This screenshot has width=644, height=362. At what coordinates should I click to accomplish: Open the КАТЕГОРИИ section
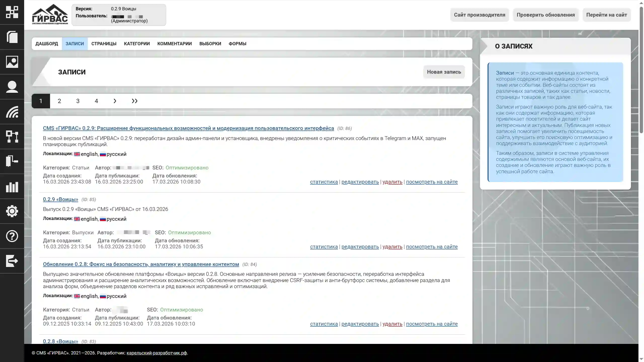coord(137,43)
